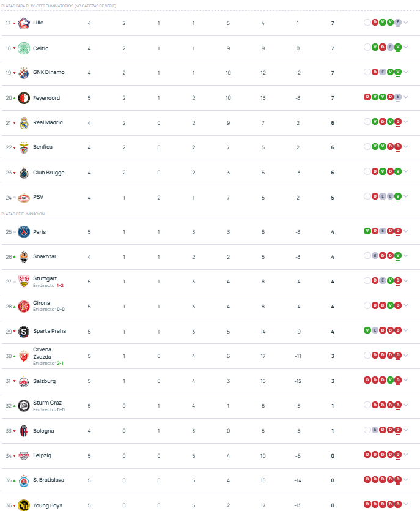The image size is (420, 511).
Task: Click Celtic's latest green V result
Action: point(398,47)
